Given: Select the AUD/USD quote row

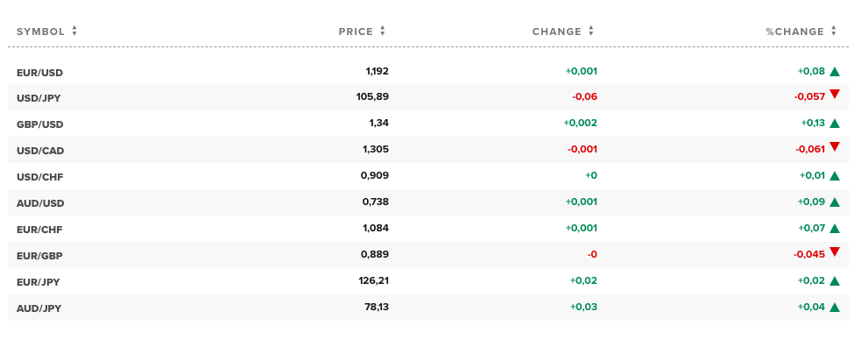Looking at the screenshot, I should point(428,202).
